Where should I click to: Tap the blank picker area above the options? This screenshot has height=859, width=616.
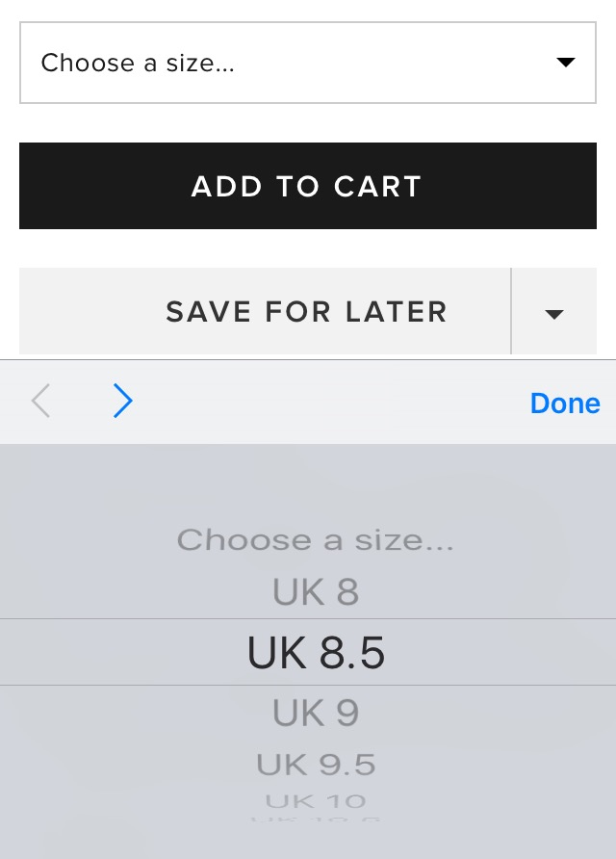[x=316, y=482]
